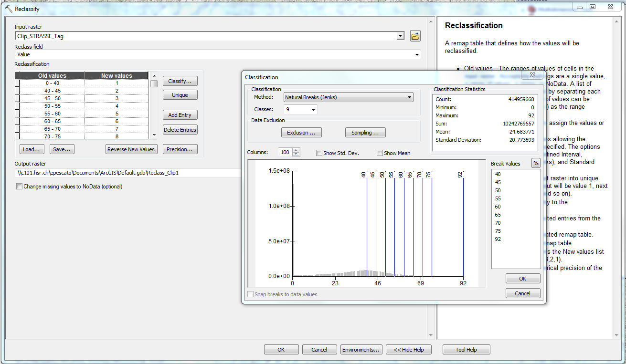
Task: Click the Unique button
Action: click(x=180, y=95)
